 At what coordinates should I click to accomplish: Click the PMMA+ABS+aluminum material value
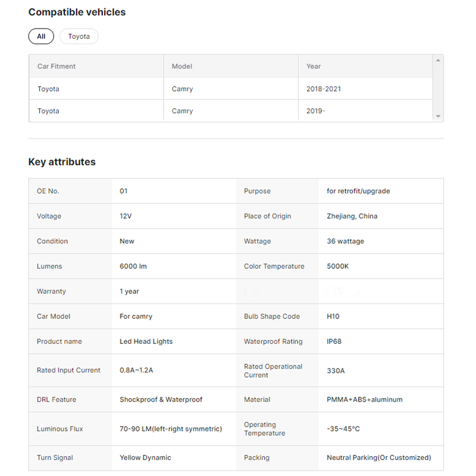click(365, 399)
